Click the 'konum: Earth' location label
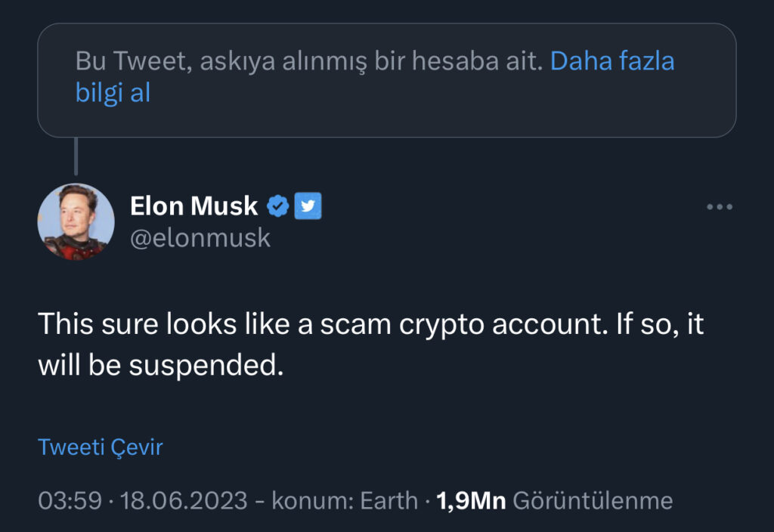Viewport: 774px width, 532px height. click(345, 500)
